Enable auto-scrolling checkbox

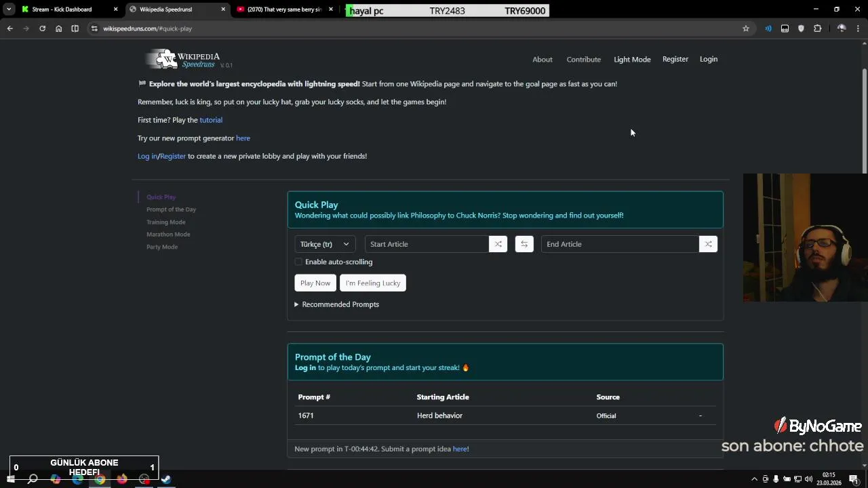tap(298, 262)
